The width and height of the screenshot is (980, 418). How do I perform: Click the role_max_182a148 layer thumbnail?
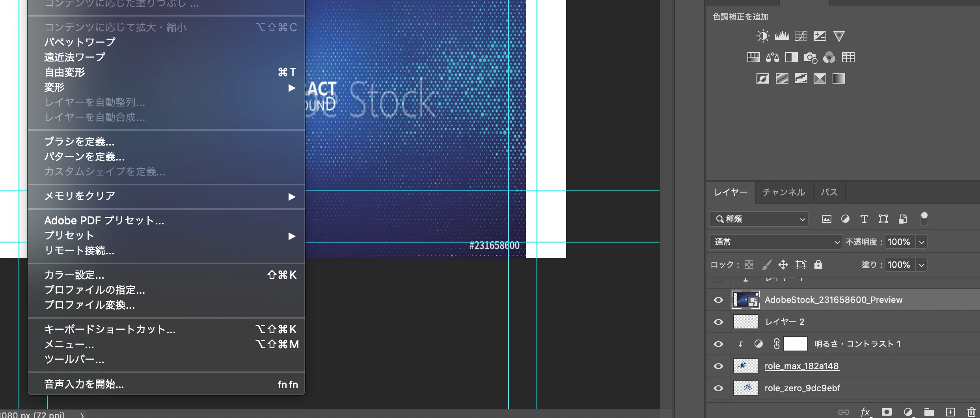point(745,366)
